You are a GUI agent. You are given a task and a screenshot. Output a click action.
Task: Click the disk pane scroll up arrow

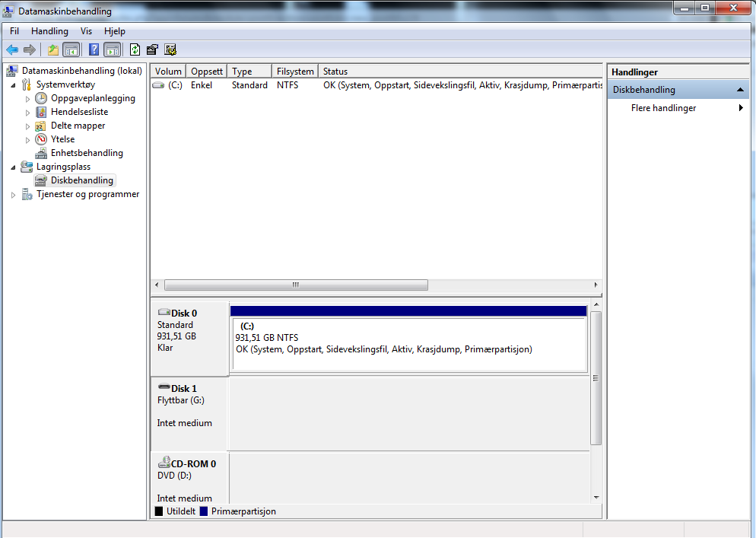[x=596, y=304]
